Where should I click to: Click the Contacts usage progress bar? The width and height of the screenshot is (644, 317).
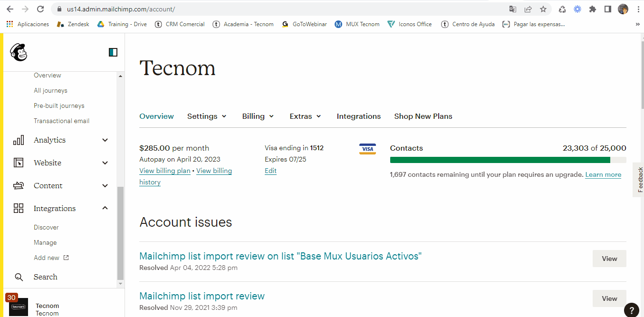point(508,160)
